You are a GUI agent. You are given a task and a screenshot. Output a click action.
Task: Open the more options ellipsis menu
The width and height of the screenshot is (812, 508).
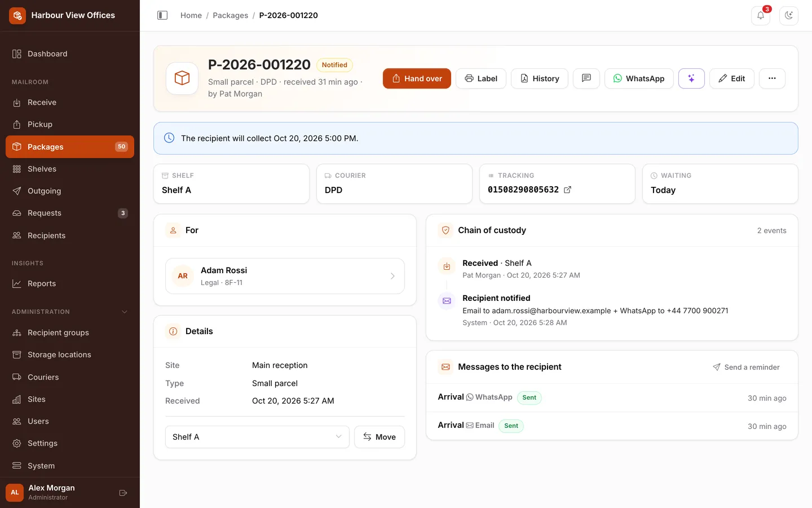click(772, 78)
